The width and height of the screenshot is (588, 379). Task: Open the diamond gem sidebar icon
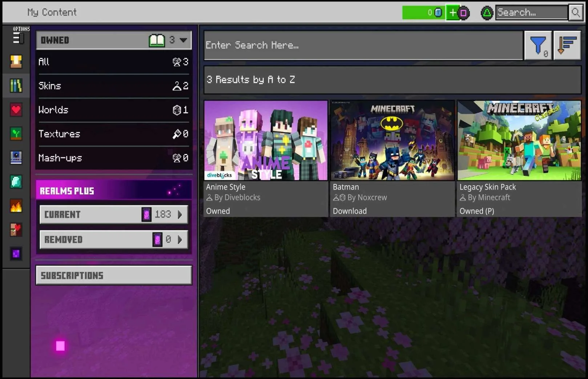[x=16, y=182]
